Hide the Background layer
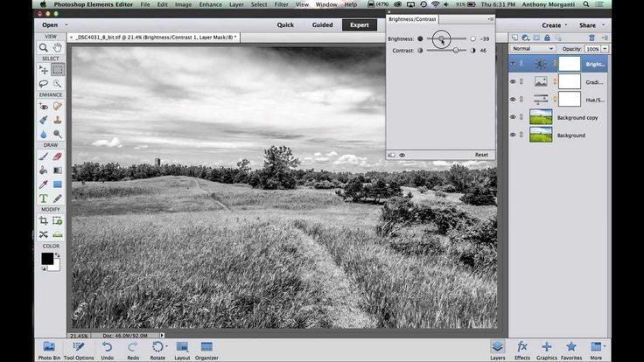Image resolution: width=644 pixels, height=362 pixels. pyautogui.click(x=513, y=135)
